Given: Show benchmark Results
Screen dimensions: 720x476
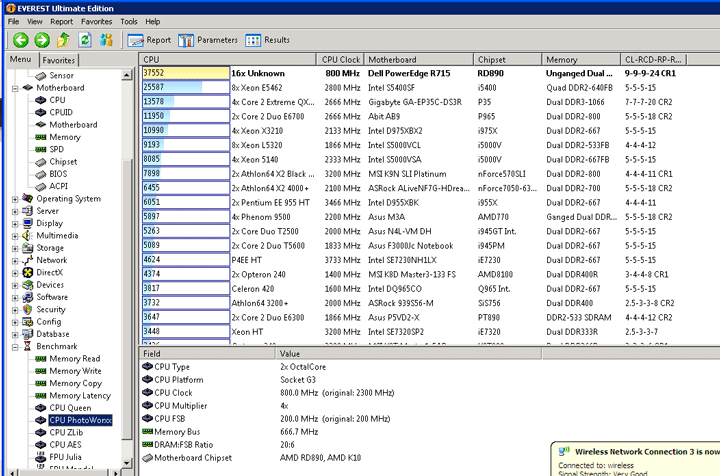Looking at the screenshot, I should [x=267, y=40].
